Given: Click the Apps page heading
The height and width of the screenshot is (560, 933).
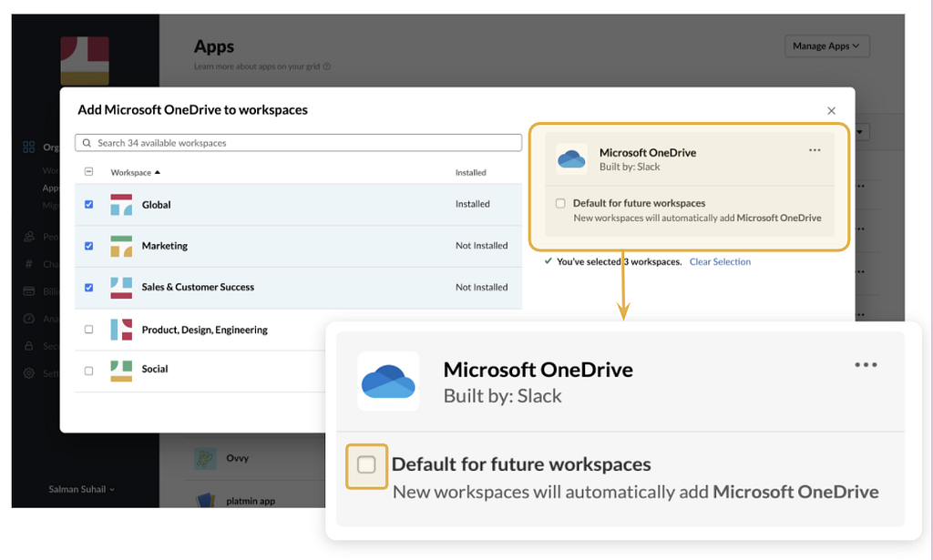Looking at the screenshot, I should (x=213, y=46).
